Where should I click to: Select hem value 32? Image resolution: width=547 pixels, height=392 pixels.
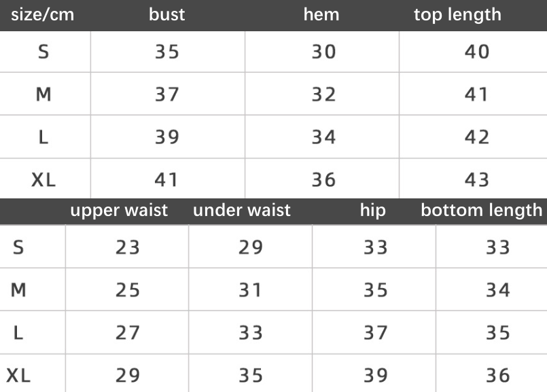pos(323,94)
